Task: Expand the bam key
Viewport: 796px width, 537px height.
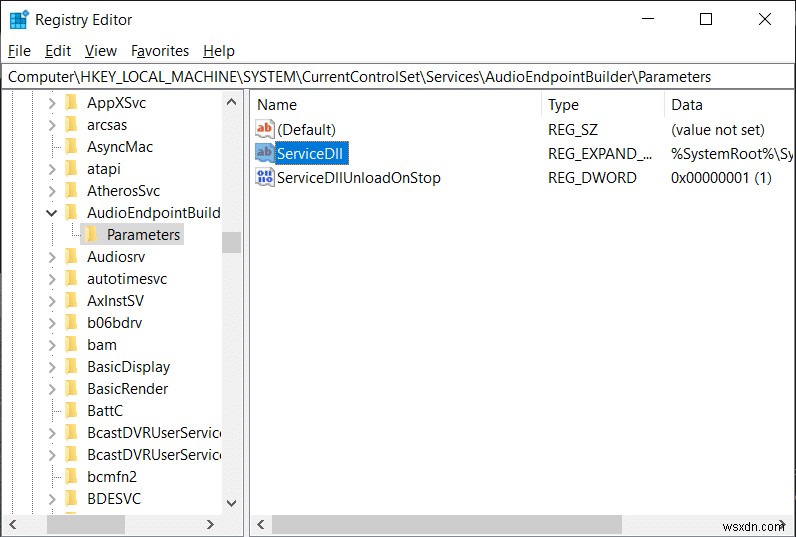Action: 52,345
